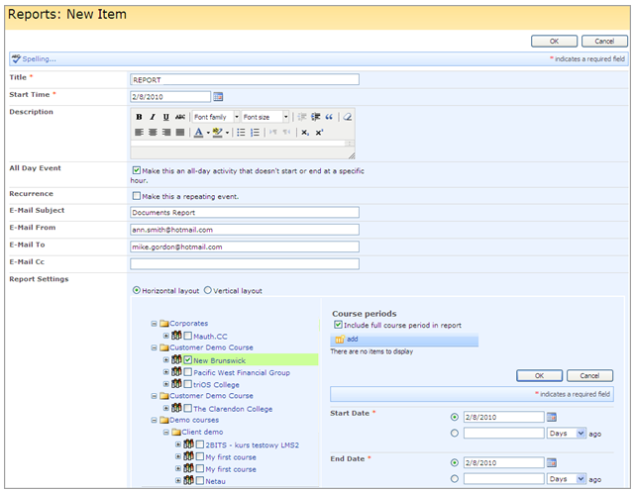The image size is (634, 492).
Task: Click the E-Mail Subject field 'Documents Report'
Action: click(x=245, y=212)
